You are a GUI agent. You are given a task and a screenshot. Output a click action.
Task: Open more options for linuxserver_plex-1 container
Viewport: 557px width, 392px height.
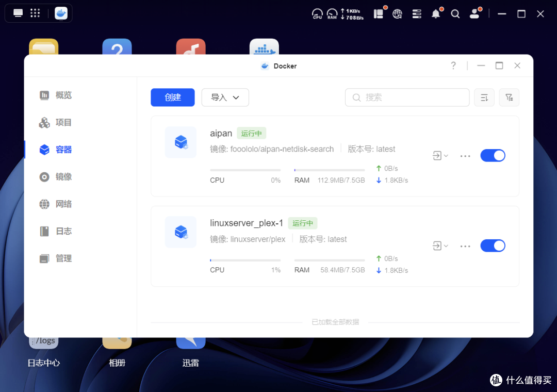(x=465, y=246)
